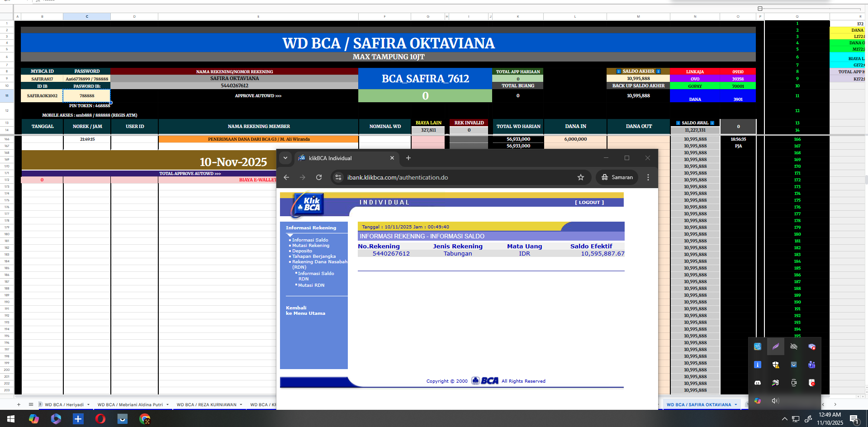Click the BCA_SAFIRA_7612 cell

click(425, 79)
